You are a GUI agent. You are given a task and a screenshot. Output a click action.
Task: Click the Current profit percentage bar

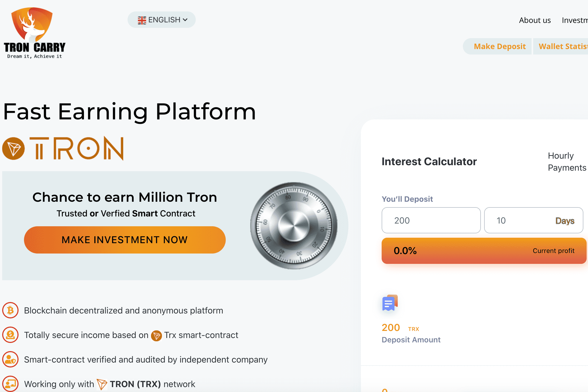pyautogui.click(x=484, y=251)
